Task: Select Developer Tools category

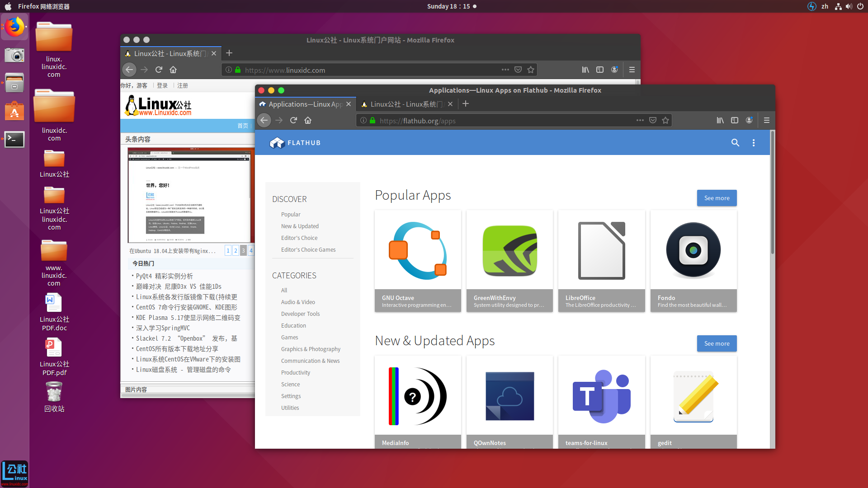Action: (300, 314)
